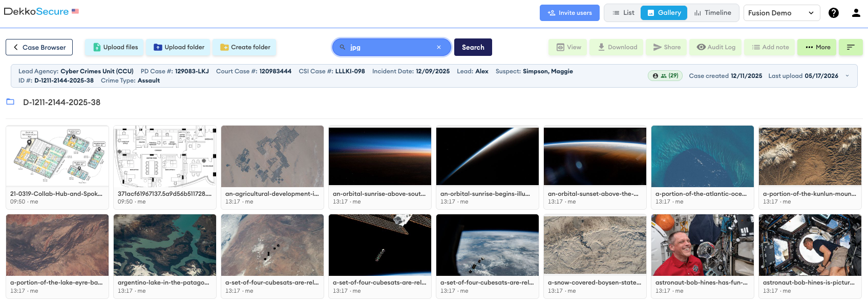This screenshot has width=868, height=302.
Task: Select the argentino-lake-in-the-patago thumbnail
Action: pyautogui.click(x=165, y=245)
